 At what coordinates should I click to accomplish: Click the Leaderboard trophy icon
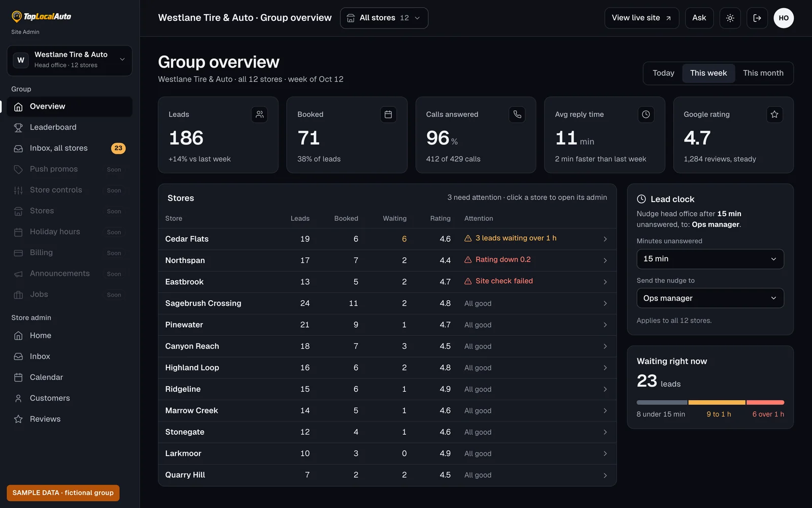[x=18, y=128]
